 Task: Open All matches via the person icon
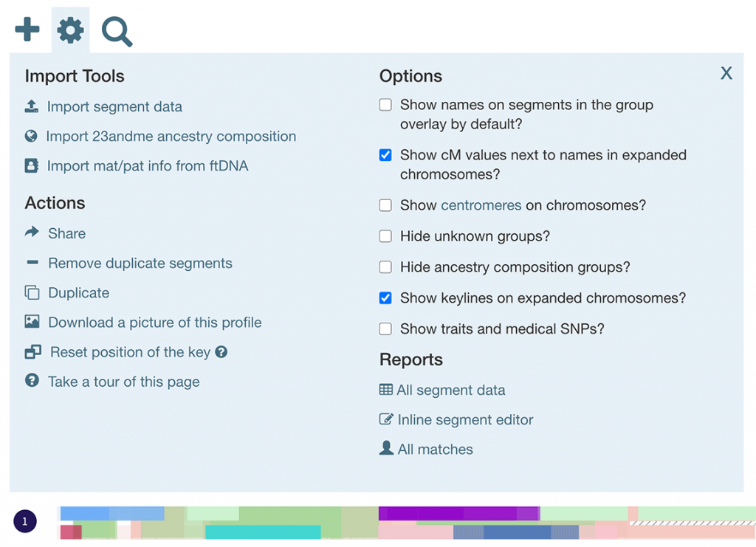tap(385, 448)
